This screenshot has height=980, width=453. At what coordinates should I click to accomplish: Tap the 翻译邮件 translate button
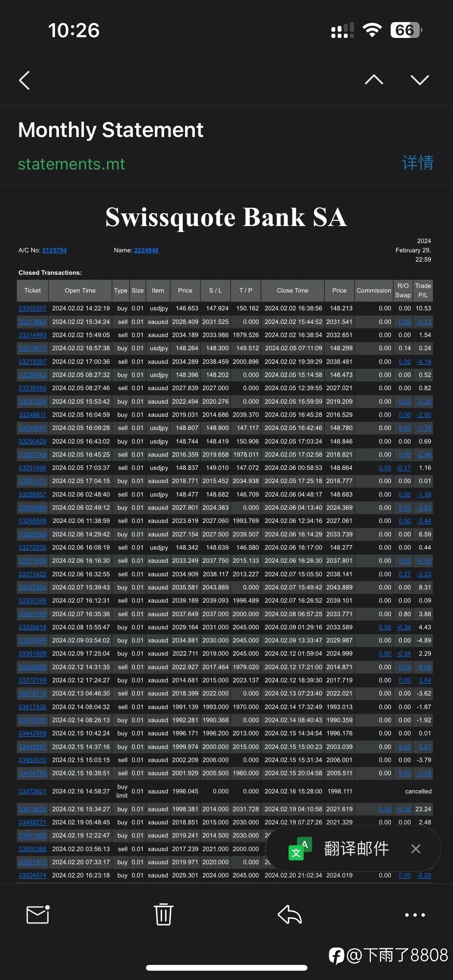pyautogui.click(x=356, y=849)
